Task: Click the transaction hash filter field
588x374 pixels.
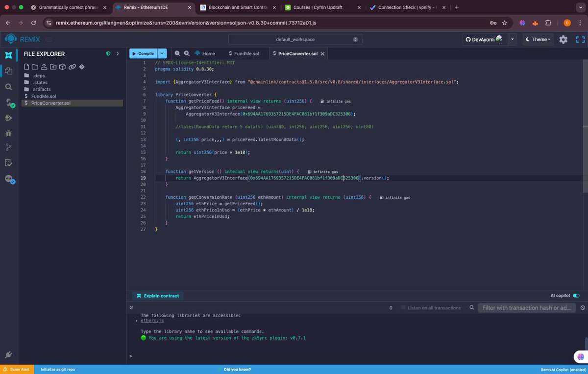Action: pyautogui.click(x=527, y=308)
